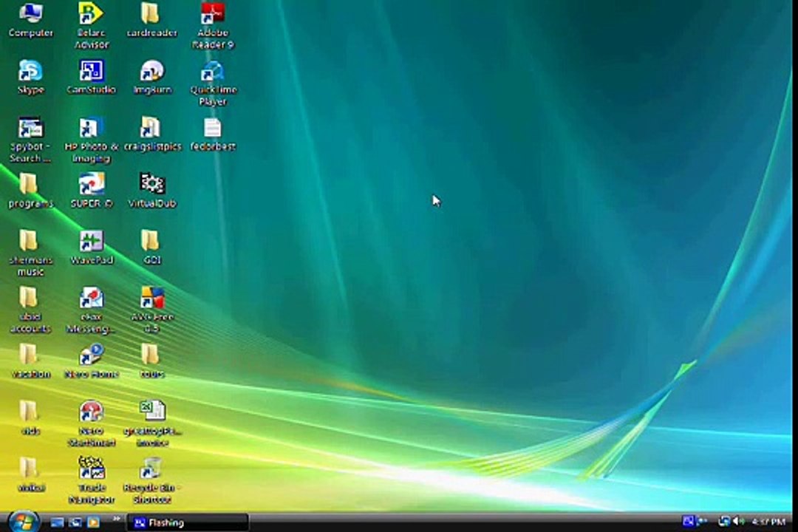This screenshot has width=798, height=532.
Task: Launch the SUPER © shortcut
Action: (91, 191)
